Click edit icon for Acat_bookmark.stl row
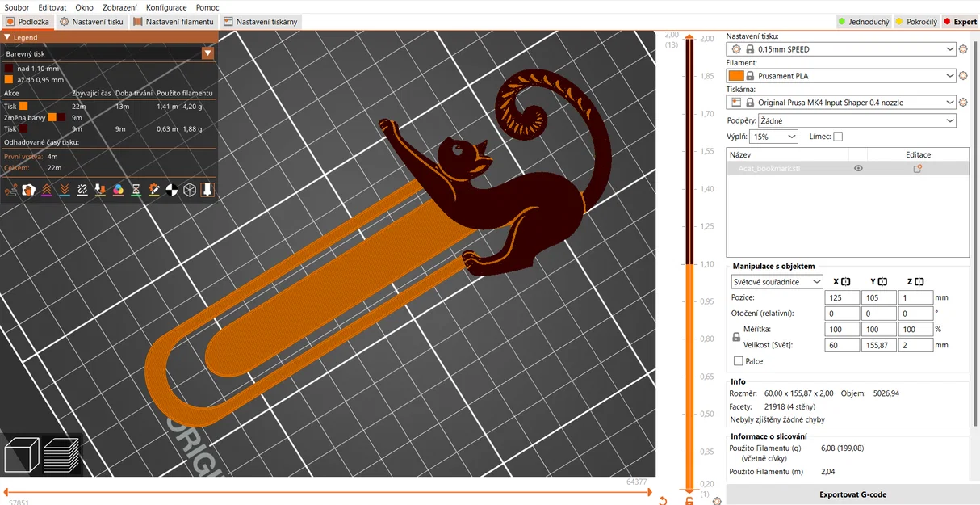Screen dimensions: 980x505 918,168
